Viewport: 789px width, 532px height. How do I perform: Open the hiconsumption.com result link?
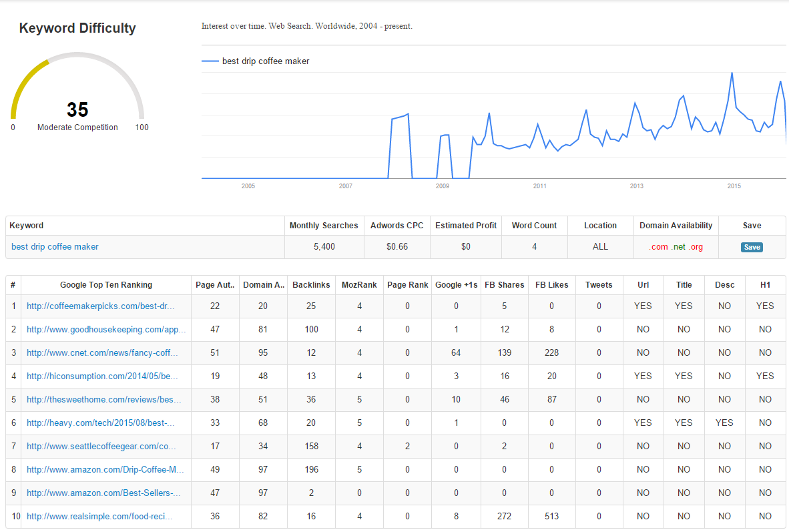point(102,376)
